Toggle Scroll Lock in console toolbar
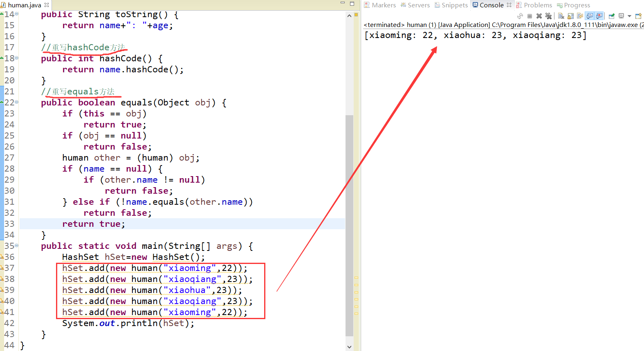Viewport: 644px width, 351px height. click(x=570, y=16)
